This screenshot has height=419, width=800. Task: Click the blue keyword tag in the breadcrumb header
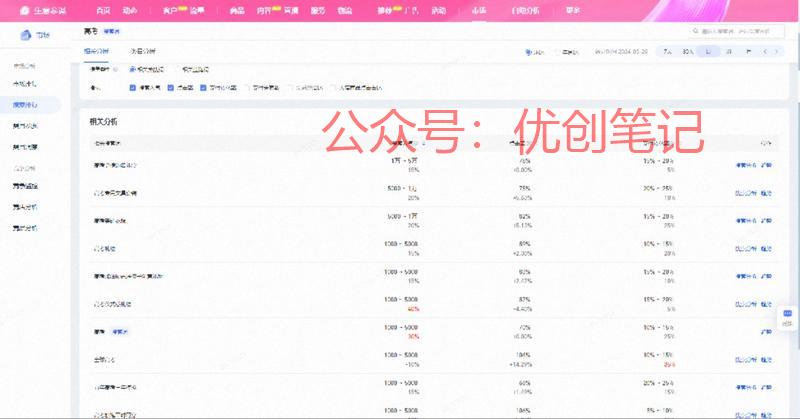tap(111, 32)
